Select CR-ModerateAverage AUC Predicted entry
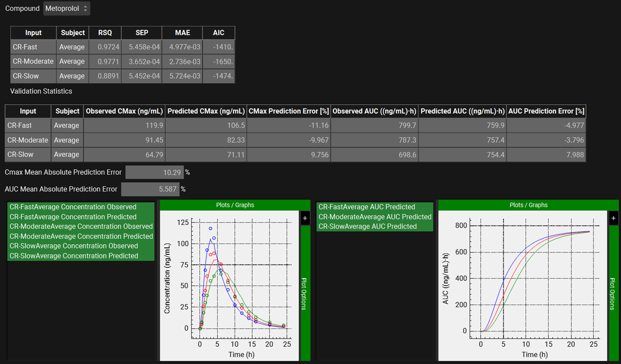 point(375,217)
